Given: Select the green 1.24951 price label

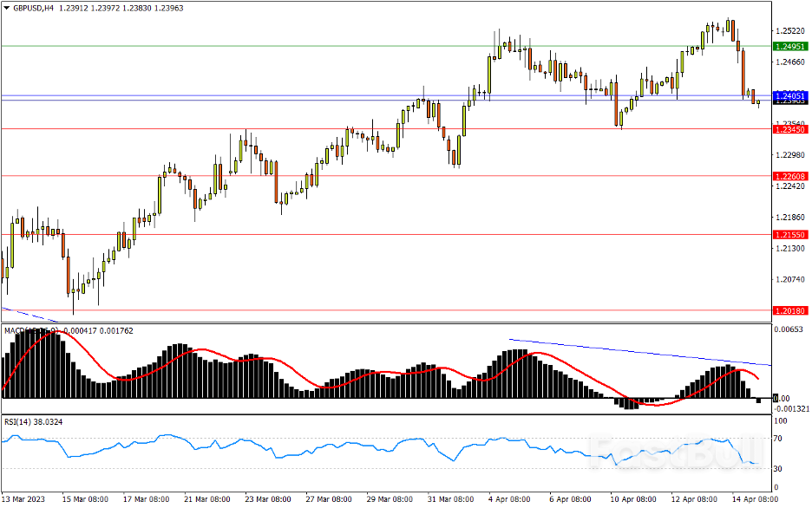Looking at the screenshot, I should 790,46.
